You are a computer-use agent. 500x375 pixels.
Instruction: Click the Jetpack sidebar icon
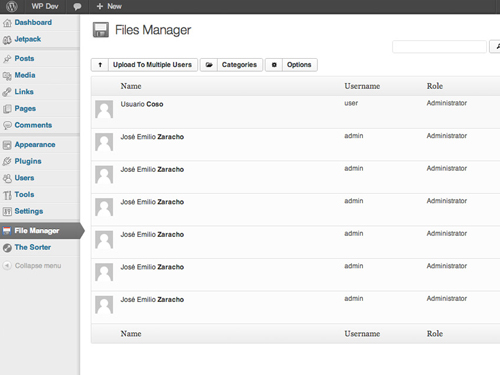pyautogui.click(x=7, y=40)
